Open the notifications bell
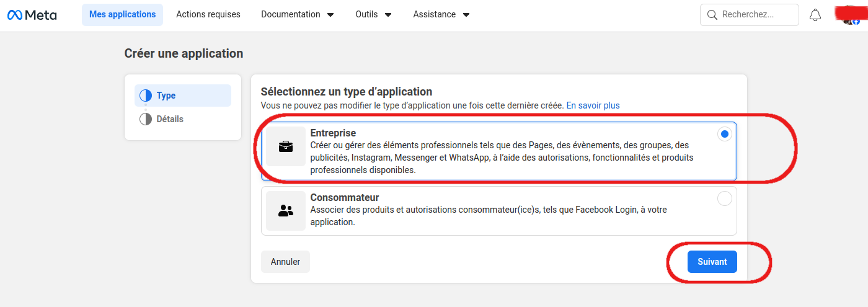This screenshot has width=868, height=307. [815, 15]
